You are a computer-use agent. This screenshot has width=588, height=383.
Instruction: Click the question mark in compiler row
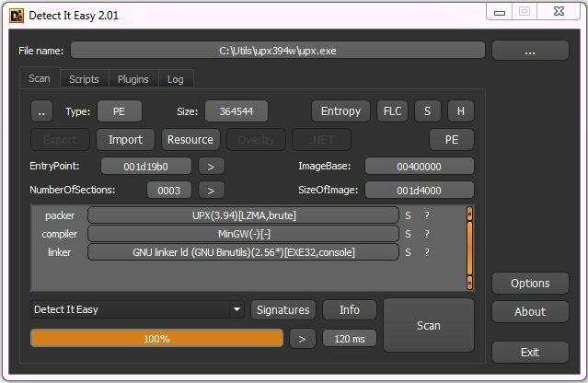coord(427,234)
